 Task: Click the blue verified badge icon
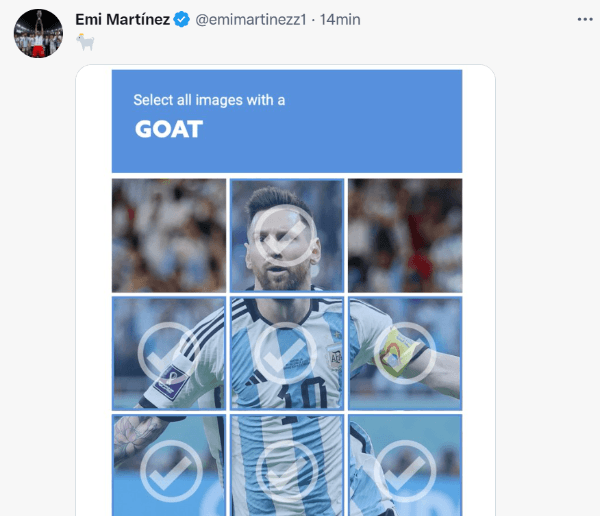181,20
